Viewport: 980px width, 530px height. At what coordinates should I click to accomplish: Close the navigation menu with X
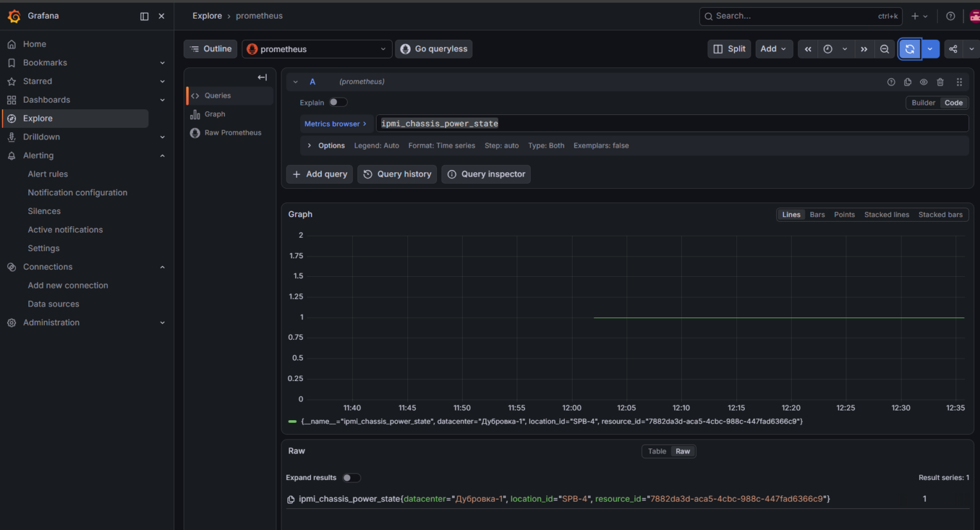tap(161, 16)
